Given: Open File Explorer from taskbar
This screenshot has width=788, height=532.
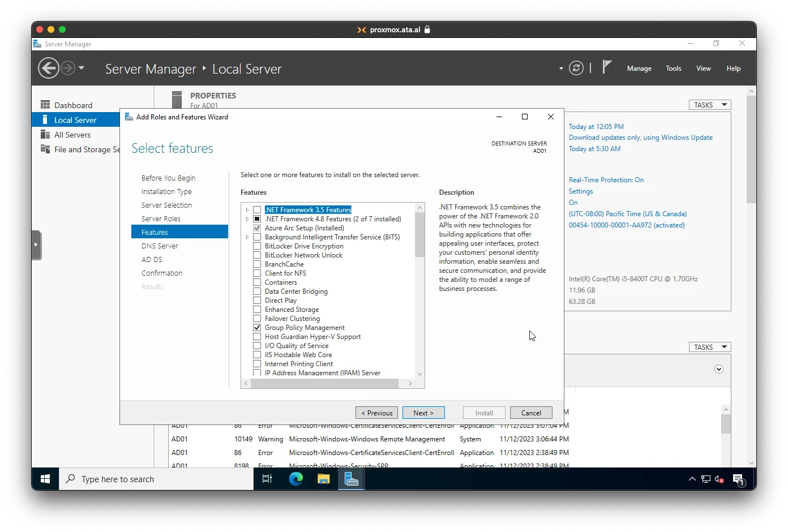Looking at the screenshot, I should coord(323,479).
